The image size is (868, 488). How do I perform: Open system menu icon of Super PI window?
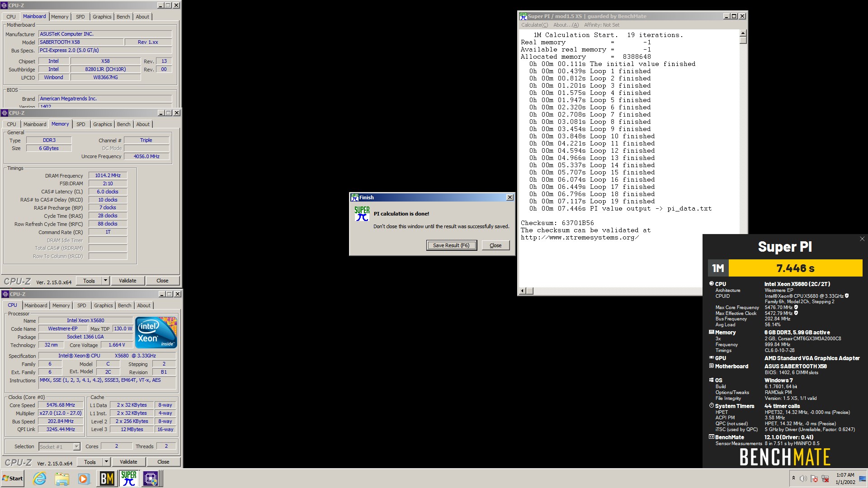point(523,16)
